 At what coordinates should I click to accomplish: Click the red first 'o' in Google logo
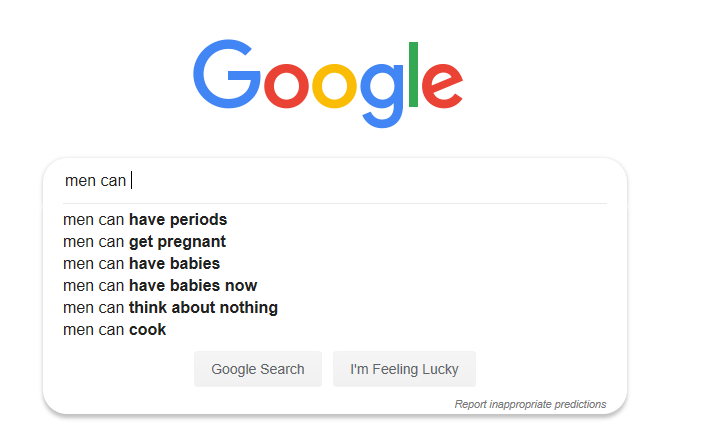pos(286,86)
